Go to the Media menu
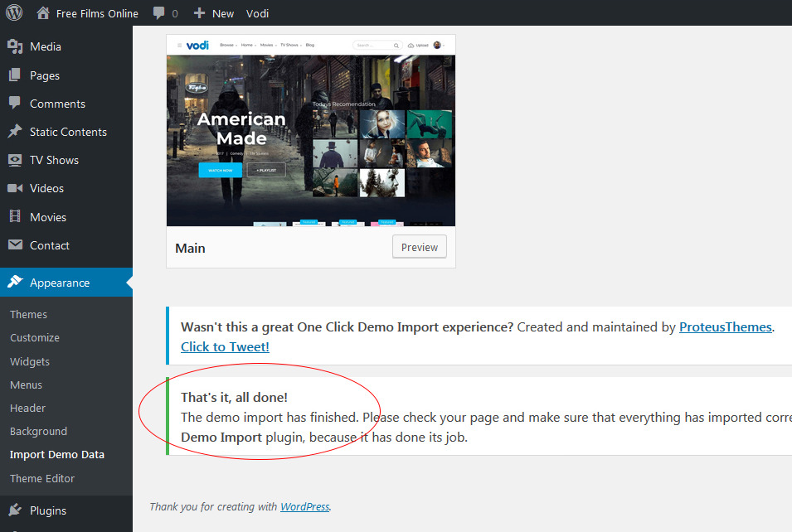The image size is (792, 532). [46, 46]
